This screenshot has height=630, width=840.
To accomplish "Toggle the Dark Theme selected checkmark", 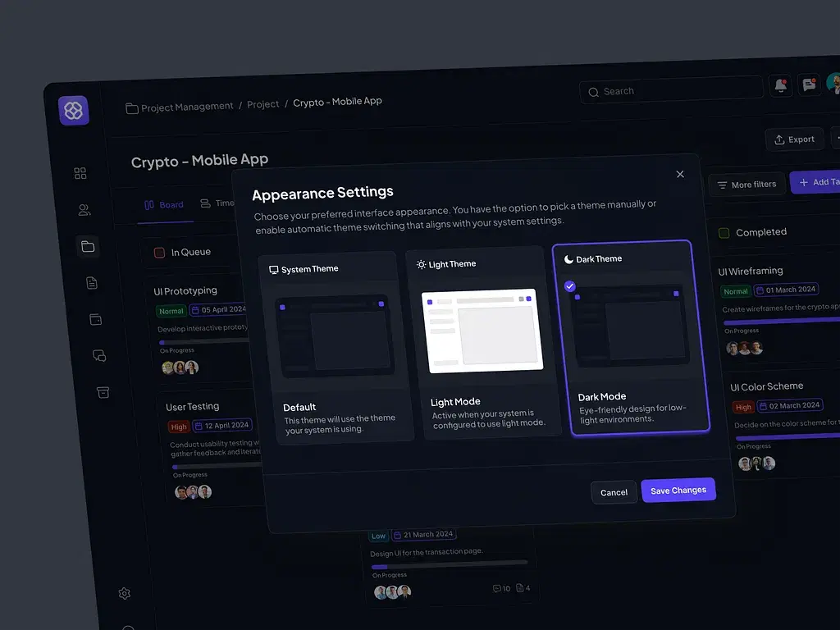I will click(x=569, y=286).
